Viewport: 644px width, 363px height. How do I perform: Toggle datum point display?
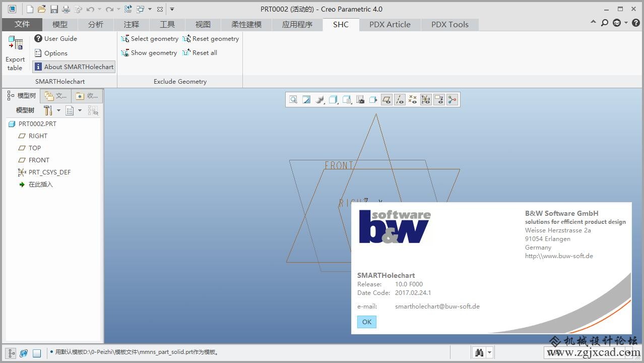coord(413,100)
